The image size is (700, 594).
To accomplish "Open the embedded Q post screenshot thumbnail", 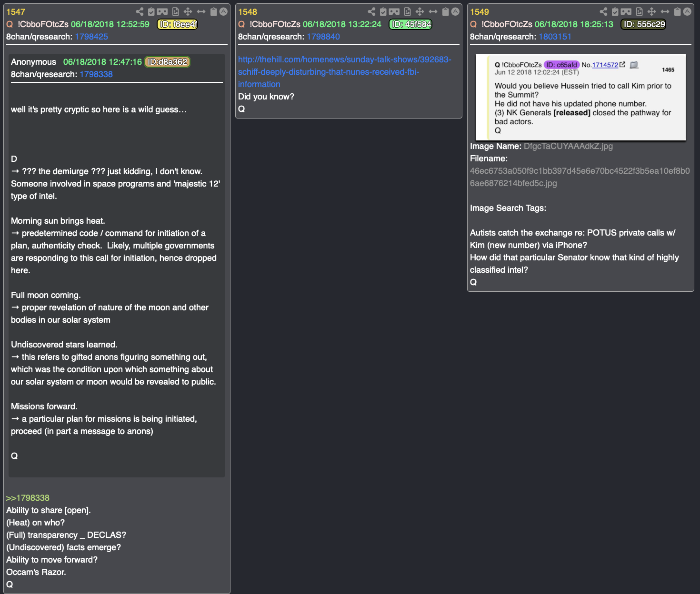I will click(580, 97).
